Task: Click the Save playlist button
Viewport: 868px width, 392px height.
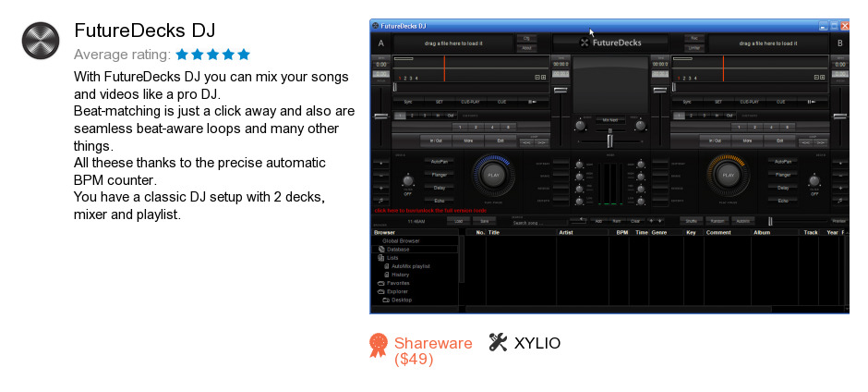Action: pyautogui.click(x=485, y=221)
